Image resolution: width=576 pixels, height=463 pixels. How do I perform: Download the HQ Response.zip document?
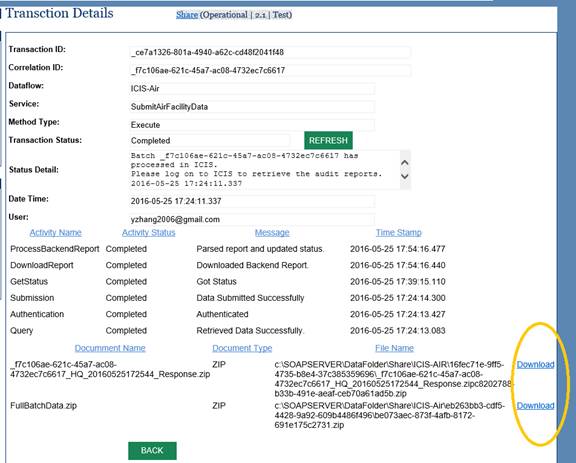tap(535, 365)
